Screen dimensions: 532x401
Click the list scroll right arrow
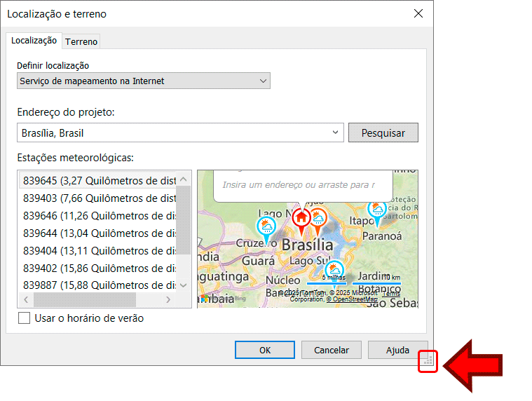pos(168,299)
